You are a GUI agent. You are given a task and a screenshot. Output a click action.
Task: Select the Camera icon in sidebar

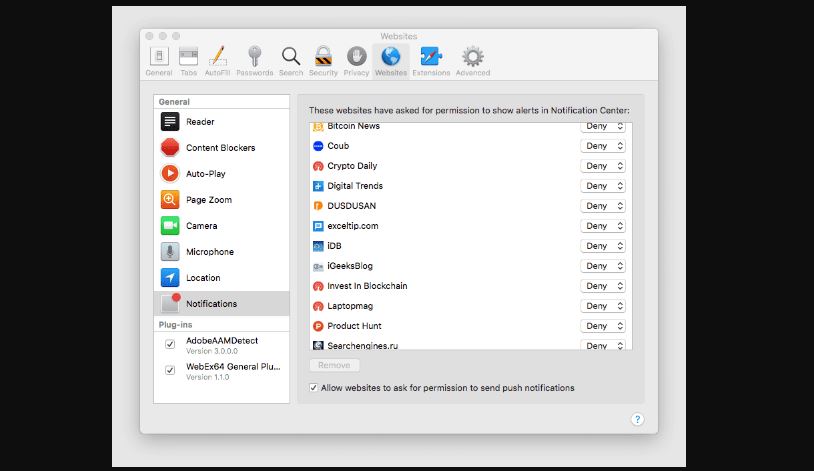click(x=170, y=225)
